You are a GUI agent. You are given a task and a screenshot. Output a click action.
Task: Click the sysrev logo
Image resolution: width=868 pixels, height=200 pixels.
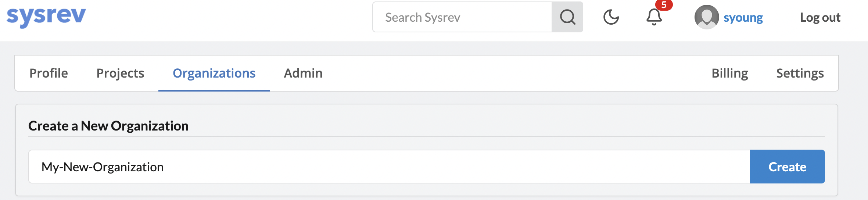click(46, 17)
